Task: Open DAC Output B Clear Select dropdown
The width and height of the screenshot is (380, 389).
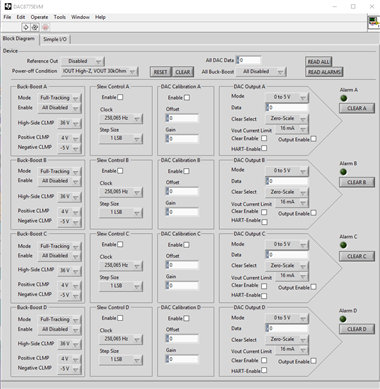Action: tap(287, 192)
